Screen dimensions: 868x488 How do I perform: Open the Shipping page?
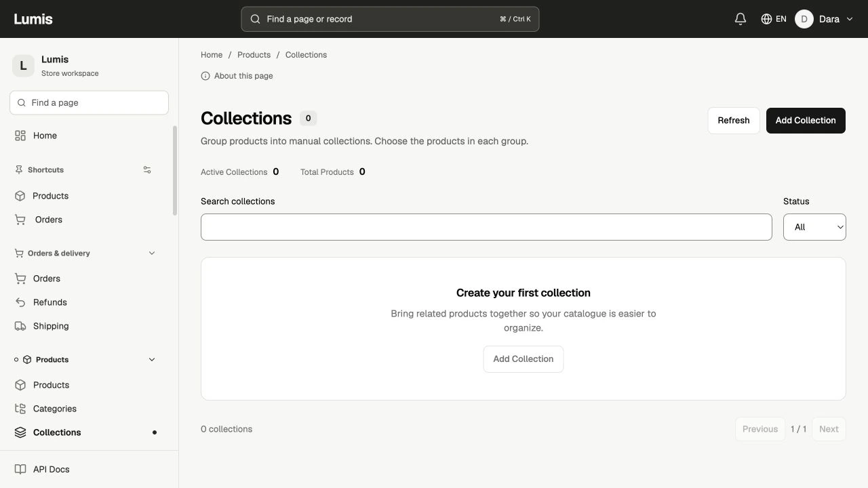pos(89,326)
